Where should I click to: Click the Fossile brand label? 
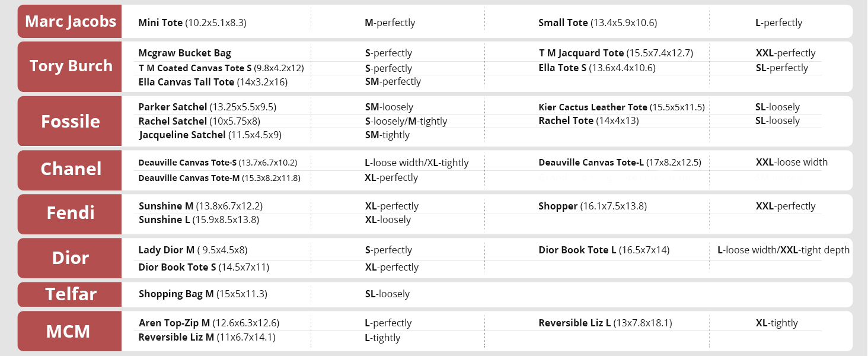pos(71,121)
